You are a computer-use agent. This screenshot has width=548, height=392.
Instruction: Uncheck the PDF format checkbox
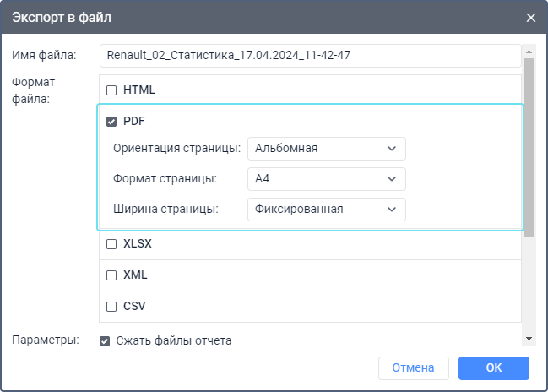[111, 122]
